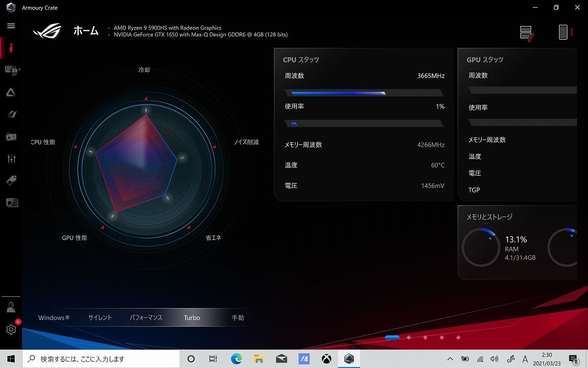Image resolution: width=588 pixels, height=368 pixels.
Task: Open the Game Library controller icon
Action: click(x=11, y=136)
